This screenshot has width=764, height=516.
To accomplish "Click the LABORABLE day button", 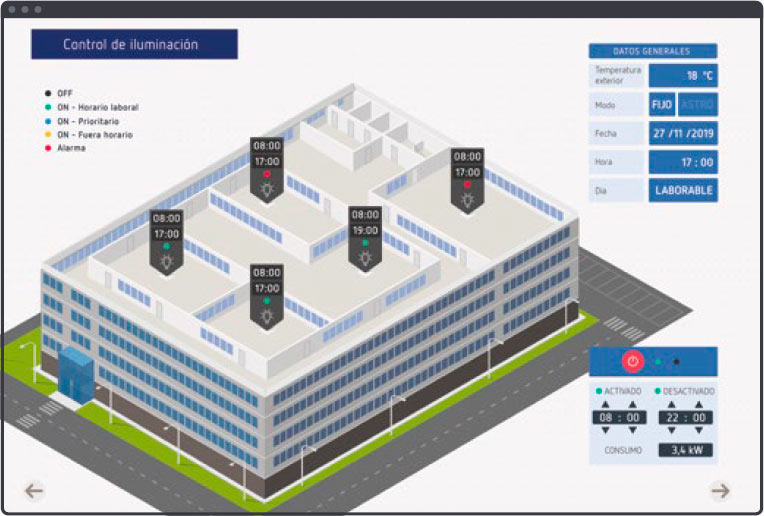I will tap(683, 190).
